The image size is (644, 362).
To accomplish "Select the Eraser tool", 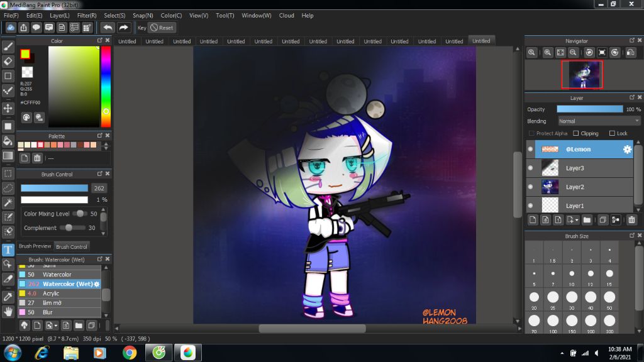I will click(8, 61).
